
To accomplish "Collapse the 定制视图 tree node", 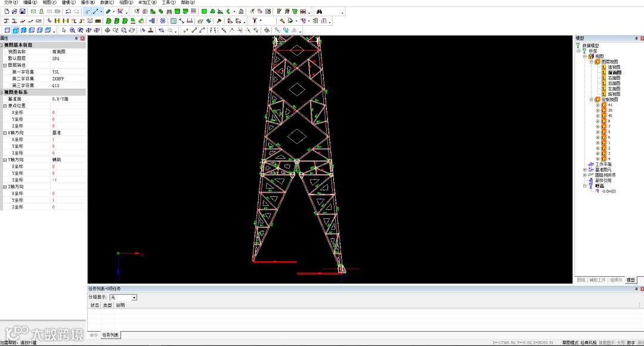I will [591, 100].
